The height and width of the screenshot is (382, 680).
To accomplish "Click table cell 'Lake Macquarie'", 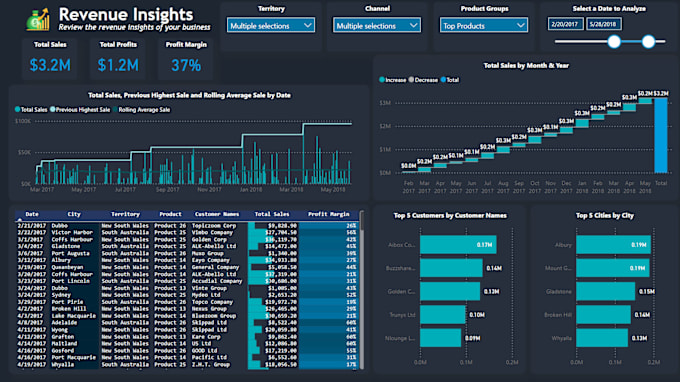I will click(73, 316).
